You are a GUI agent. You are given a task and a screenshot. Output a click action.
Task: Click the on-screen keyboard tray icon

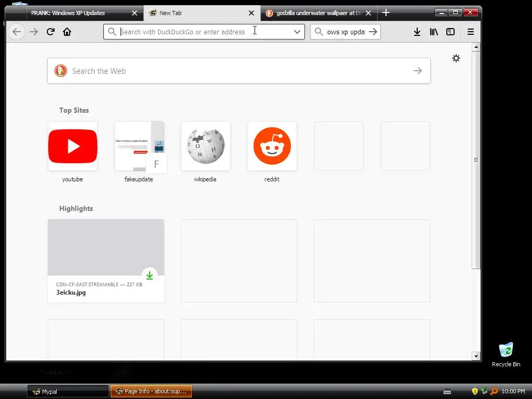point(447,392)
